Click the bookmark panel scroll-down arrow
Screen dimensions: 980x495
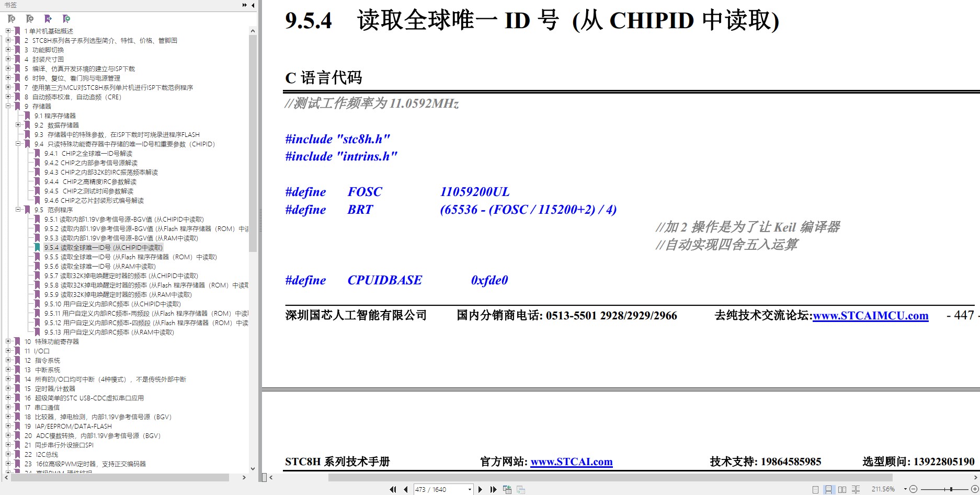coord(253,469)
